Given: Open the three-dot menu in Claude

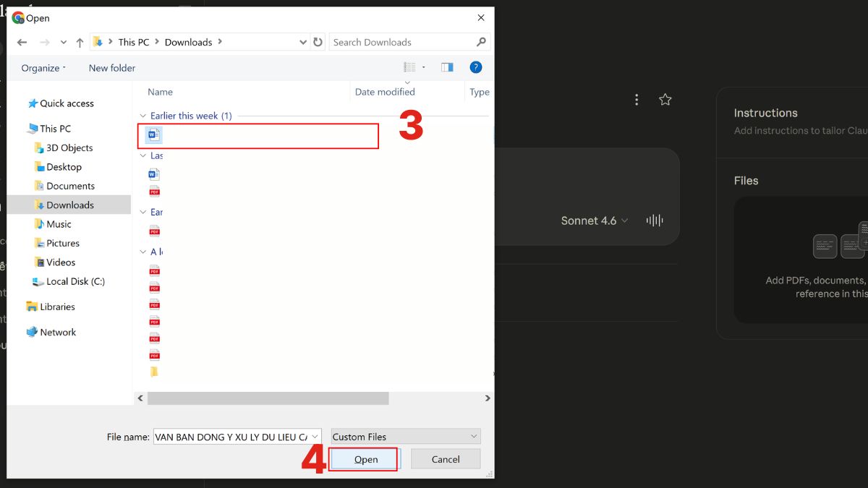Looking at the screenshot, I should (637, 100).
